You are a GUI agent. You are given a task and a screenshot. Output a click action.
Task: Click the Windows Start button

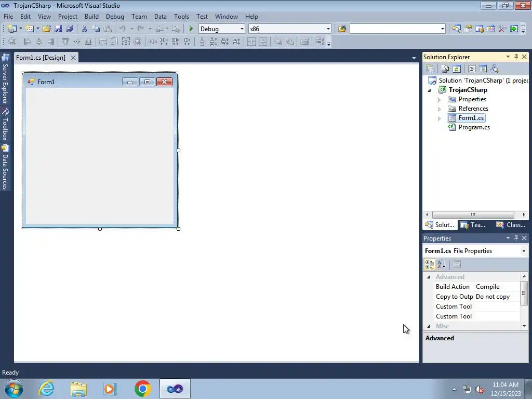[14, 389]
